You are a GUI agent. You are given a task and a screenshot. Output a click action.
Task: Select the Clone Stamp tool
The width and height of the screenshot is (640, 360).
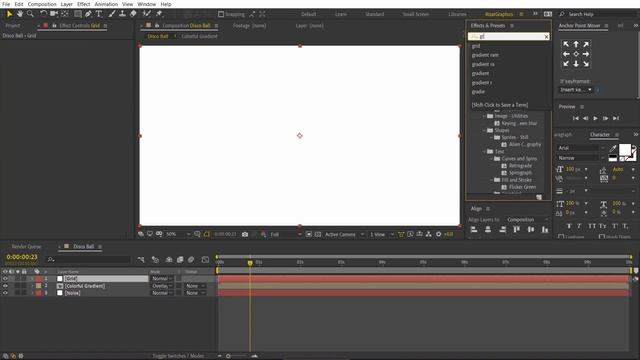(122, 14)
